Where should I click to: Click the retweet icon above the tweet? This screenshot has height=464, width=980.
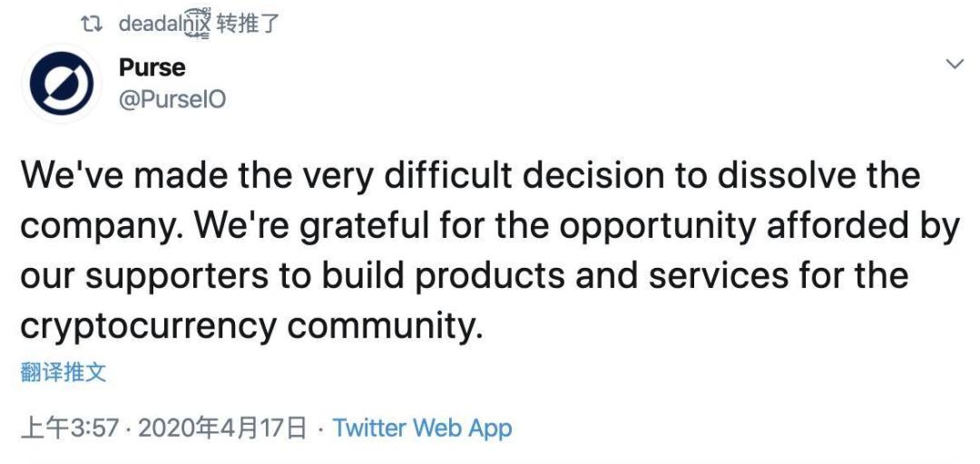[91, 25]
